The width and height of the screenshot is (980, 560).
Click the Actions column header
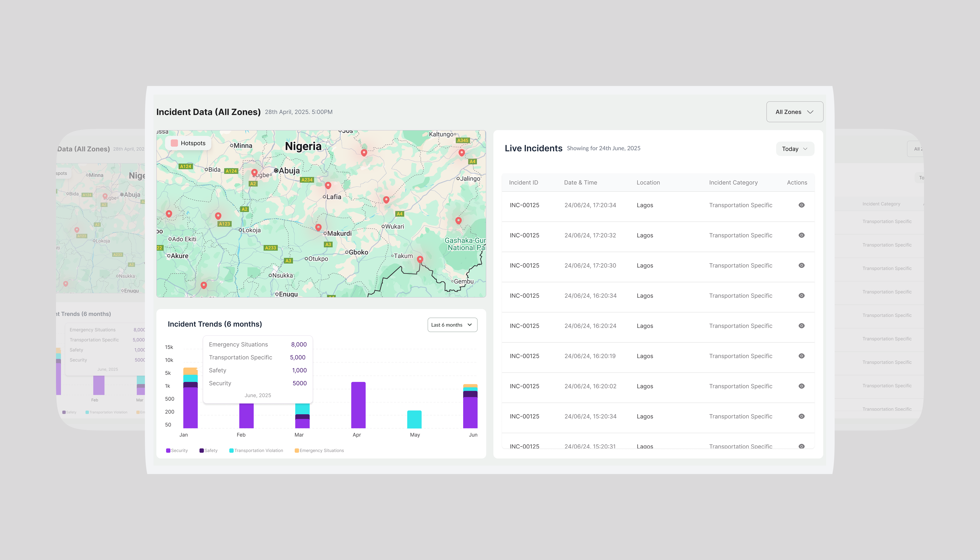[797, 183]
